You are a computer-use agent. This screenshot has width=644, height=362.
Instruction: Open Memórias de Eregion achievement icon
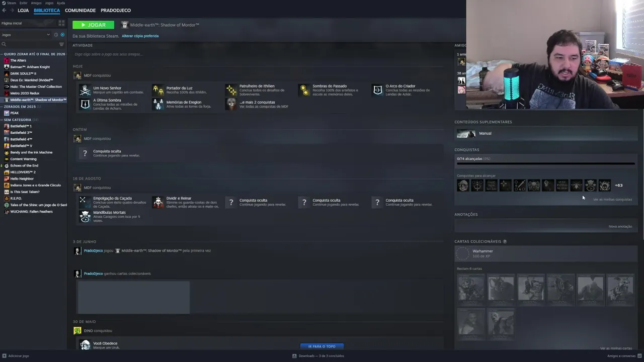click(x=158, y=104)
